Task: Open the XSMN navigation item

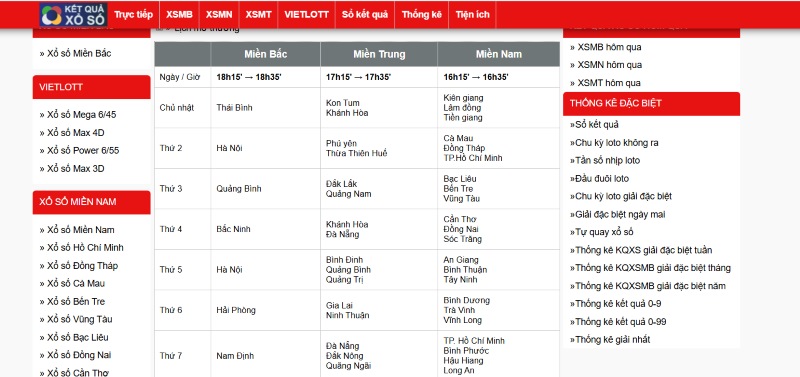Action: 219,15
